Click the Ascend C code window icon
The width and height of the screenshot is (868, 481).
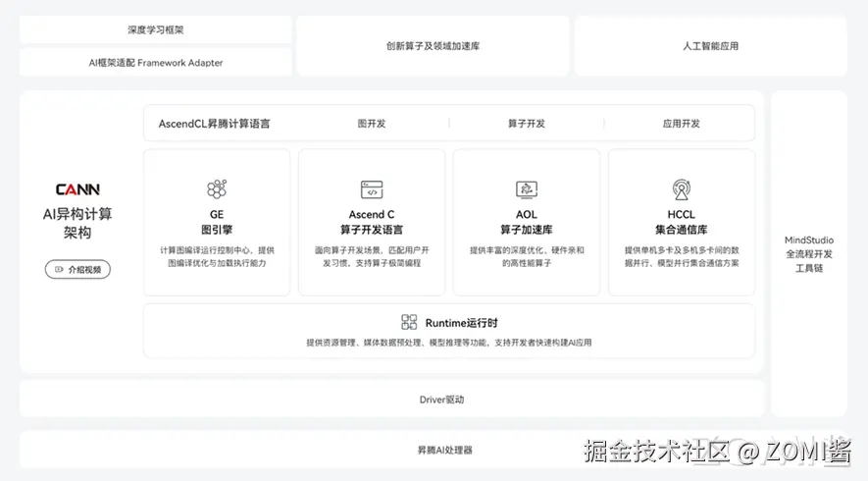click(372, 189)
